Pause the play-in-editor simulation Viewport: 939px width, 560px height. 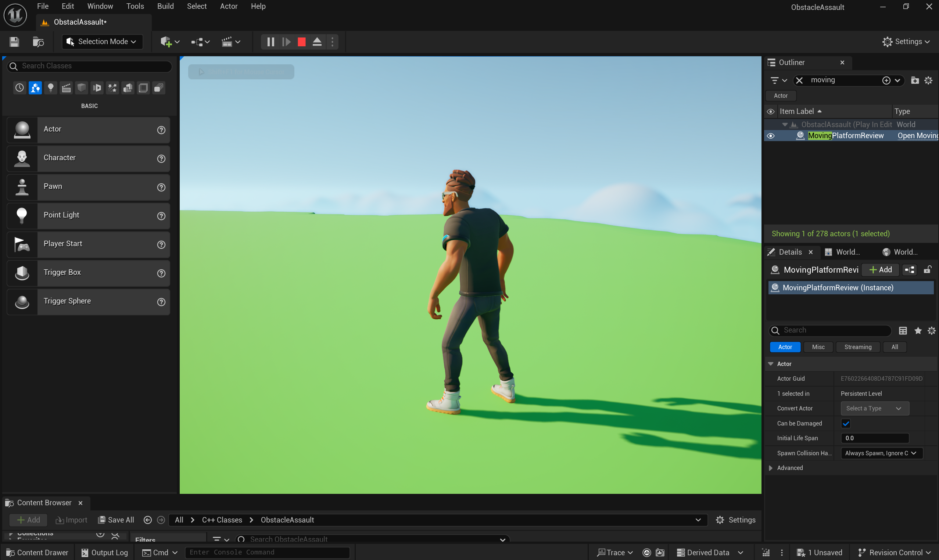pyautogui.click(x=270, y=42)
